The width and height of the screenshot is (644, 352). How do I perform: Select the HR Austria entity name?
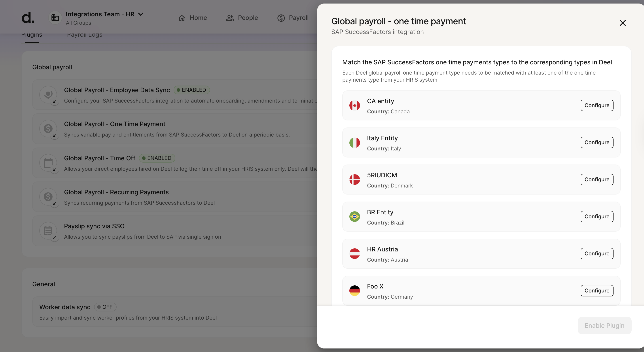click(x=382, y=249)
